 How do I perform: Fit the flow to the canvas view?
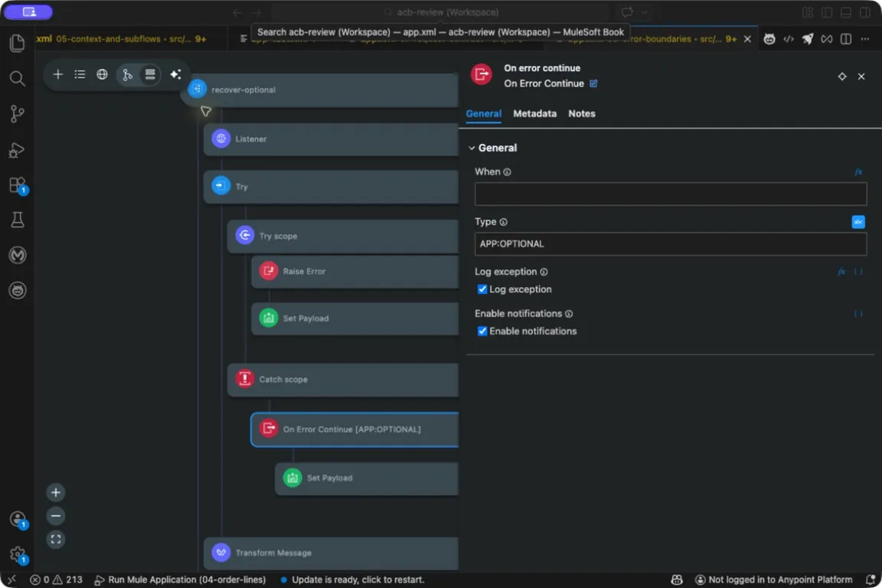[x=56, y=540]
